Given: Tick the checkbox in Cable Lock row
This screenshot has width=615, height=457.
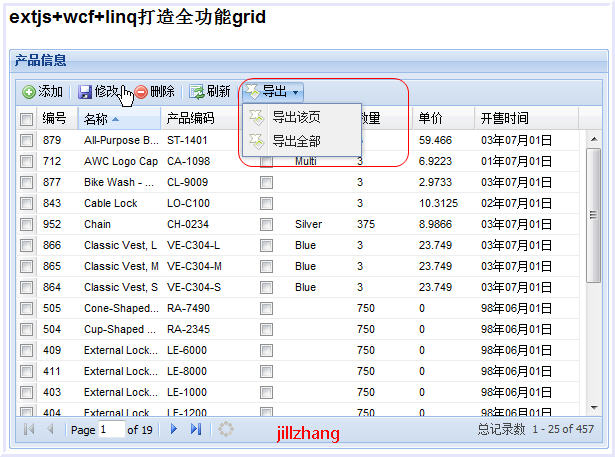Looking at the screenshot, I should 26,204.
